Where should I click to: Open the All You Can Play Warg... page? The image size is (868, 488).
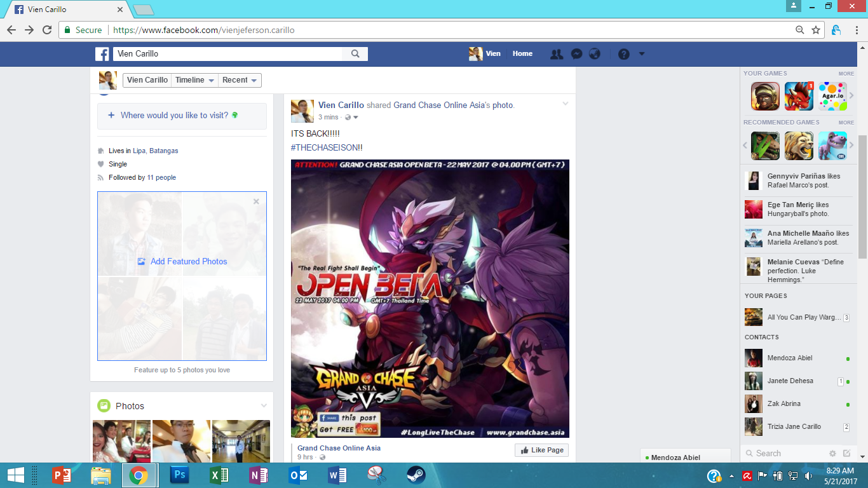(x=798, y=317)
